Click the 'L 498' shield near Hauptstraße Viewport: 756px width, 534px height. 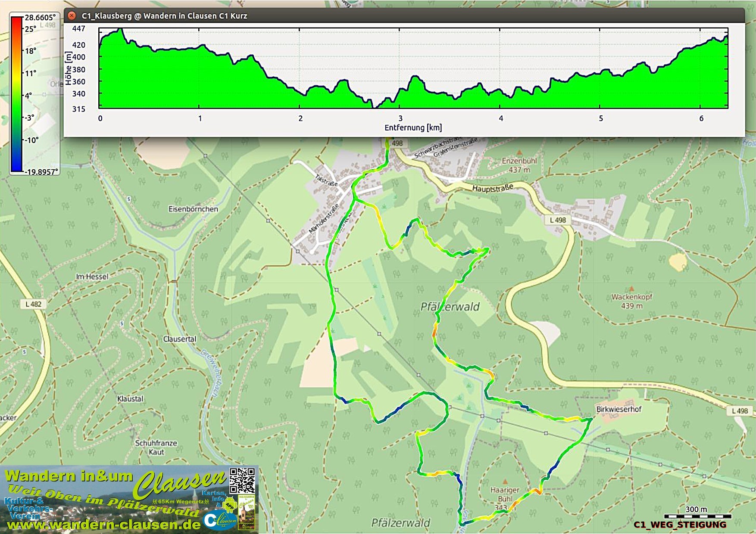[558, 220]
